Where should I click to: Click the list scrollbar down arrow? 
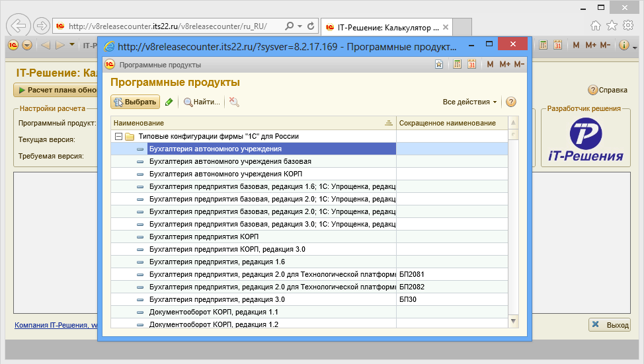(x=513, y=321)
